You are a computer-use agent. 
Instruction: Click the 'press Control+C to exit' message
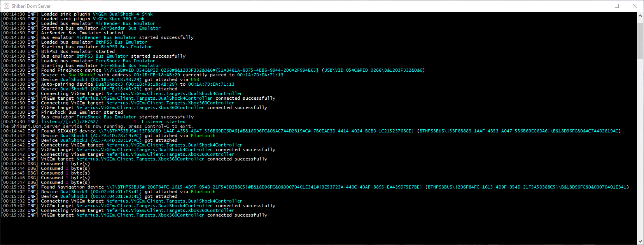pyautogui.click(x=160, y=126)
